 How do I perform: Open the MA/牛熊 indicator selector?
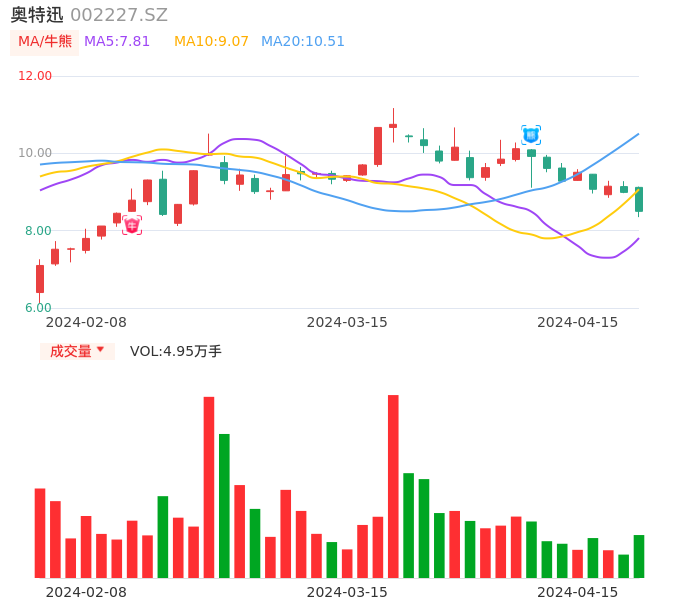45,42
